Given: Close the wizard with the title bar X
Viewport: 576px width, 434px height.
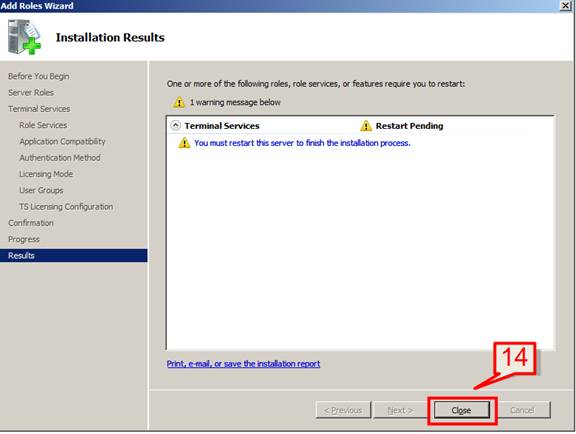Looking at the screenshot, I should click(565, 6).
